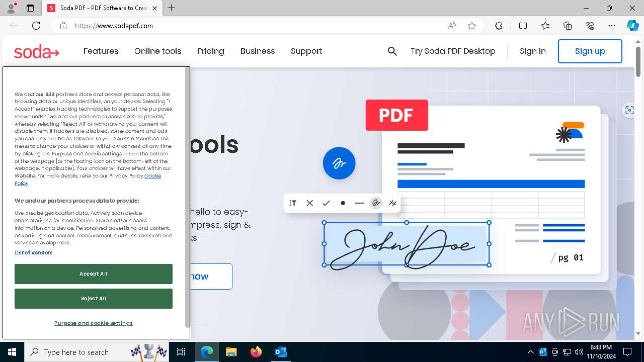Select the X mark tool in signature toolbar
This screenshot has width=644, height=362.
[x=310, y=203]
